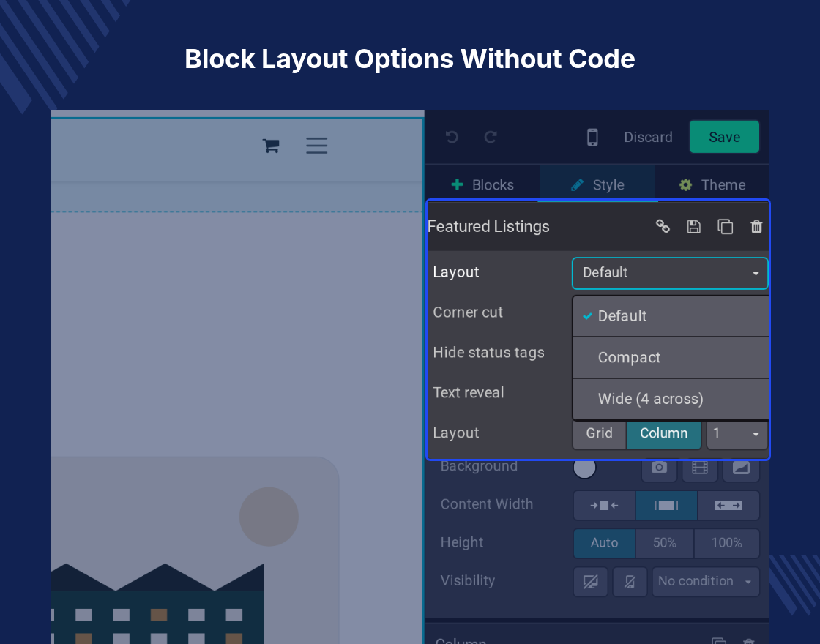Delete the Featured Listings block
820x644 pixels.
coord(756,226)
